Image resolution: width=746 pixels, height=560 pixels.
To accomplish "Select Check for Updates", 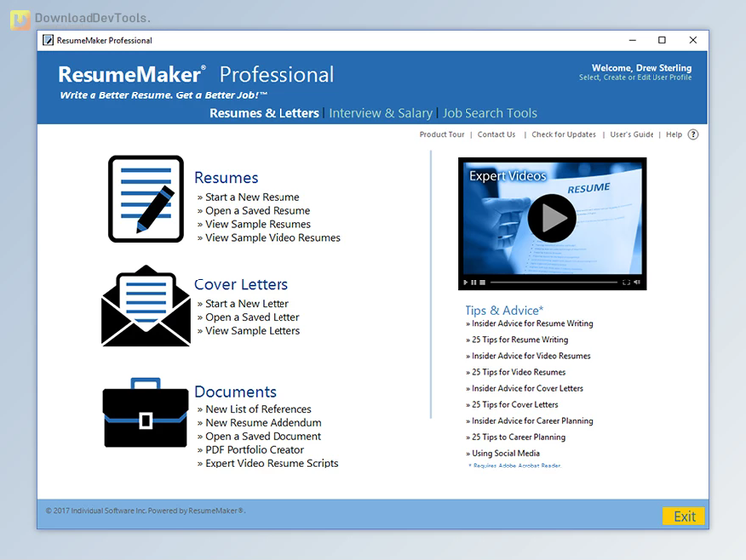I will [564, 134].
